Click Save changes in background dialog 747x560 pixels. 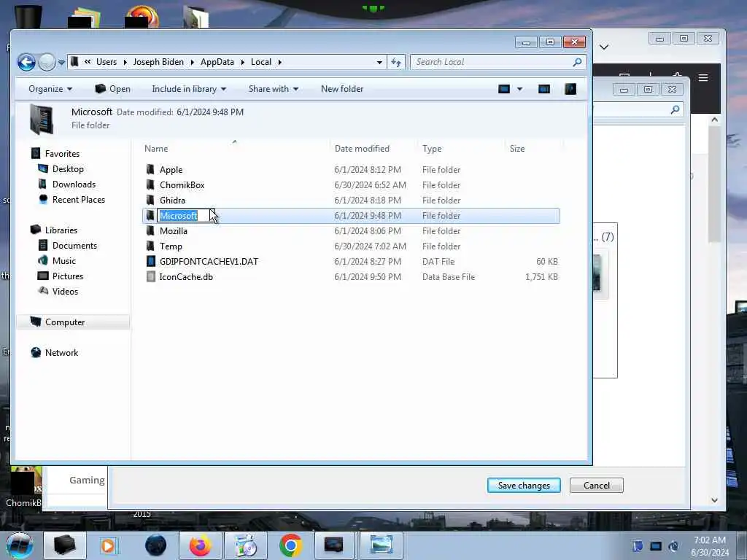point(524,485)
